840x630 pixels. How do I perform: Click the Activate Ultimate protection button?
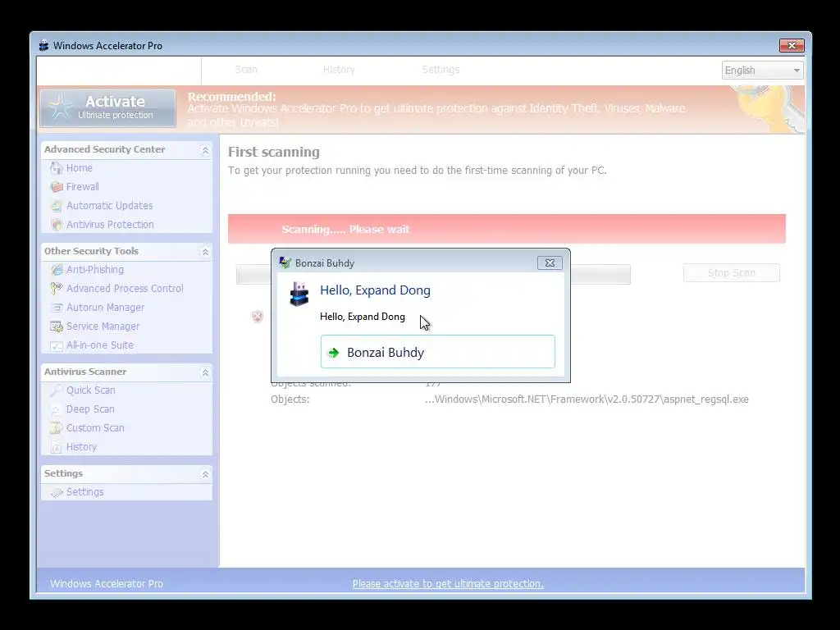click(107, 108)
